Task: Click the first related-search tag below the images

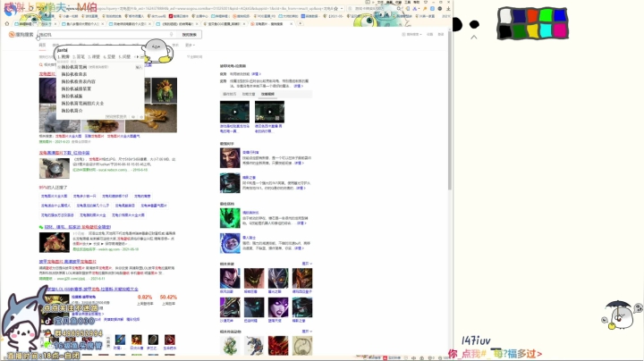Action: pyautogui.click(x=68, y=136)
